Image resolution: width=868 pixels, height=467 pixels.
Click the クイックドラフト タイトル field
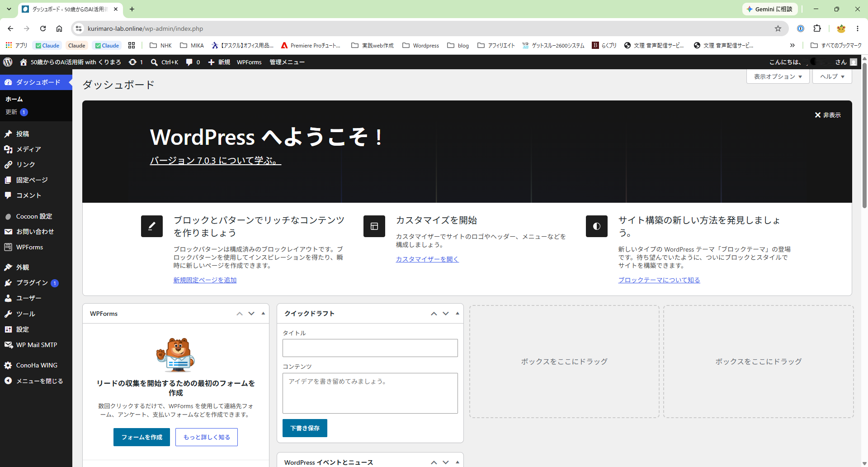click(370, 348)
